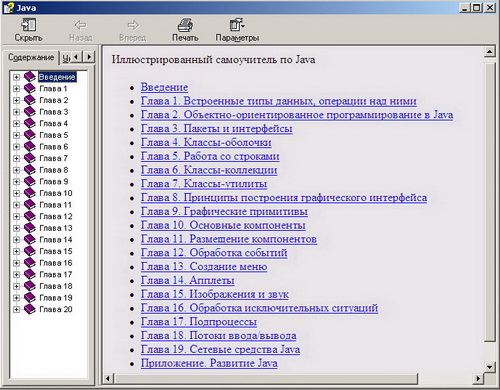Open link Глава 9. Графические примитивы
The height and width of the screenshot is (390, 500).
[x=224, y=212]
